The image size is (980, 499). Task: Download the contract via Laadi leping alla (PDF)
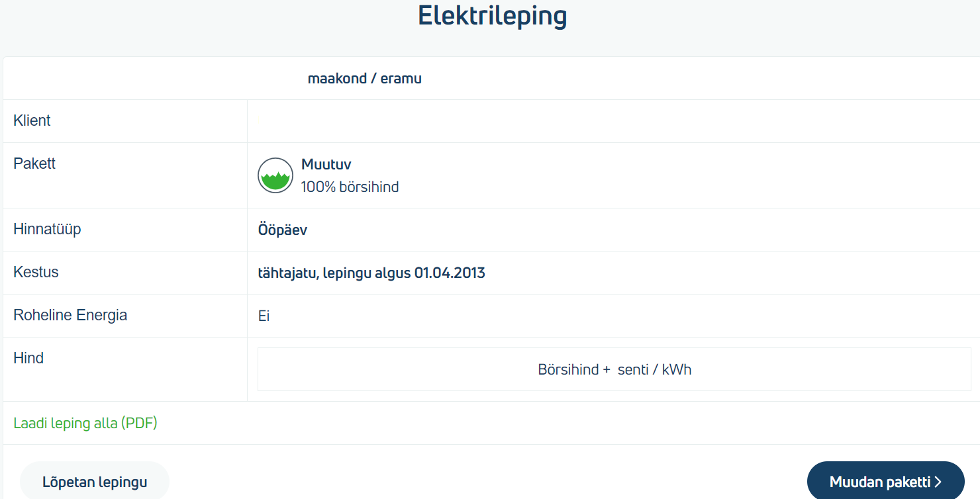pos(85,423)
